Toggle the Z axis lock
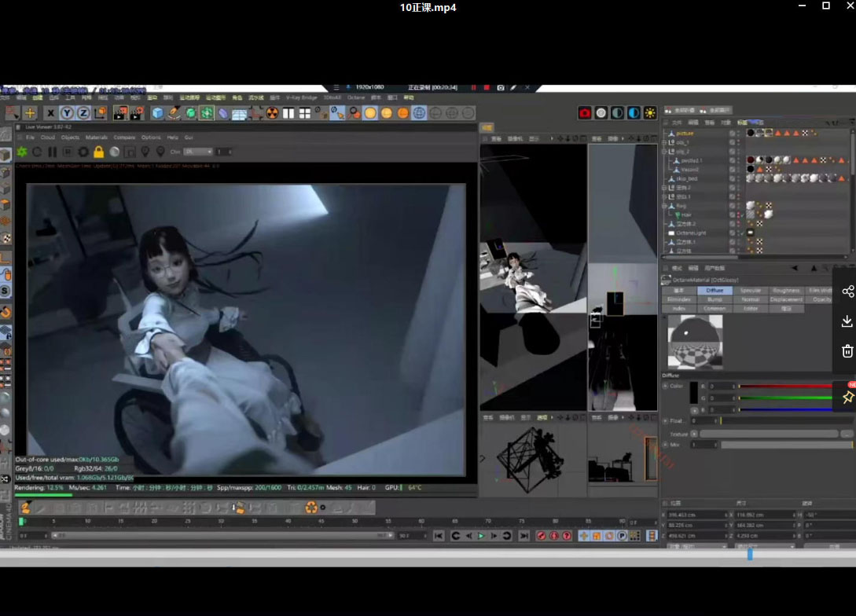856x616 pixels. point(83,113)
